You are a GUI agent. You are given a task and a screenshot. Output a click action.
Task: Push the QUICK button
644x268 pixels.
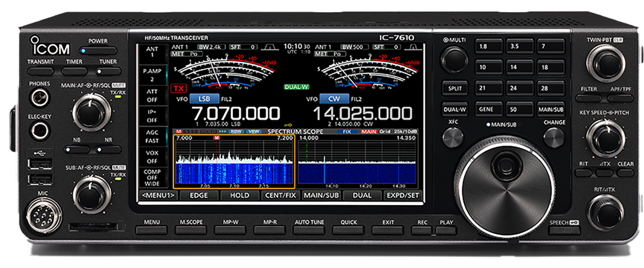[348, 230]
